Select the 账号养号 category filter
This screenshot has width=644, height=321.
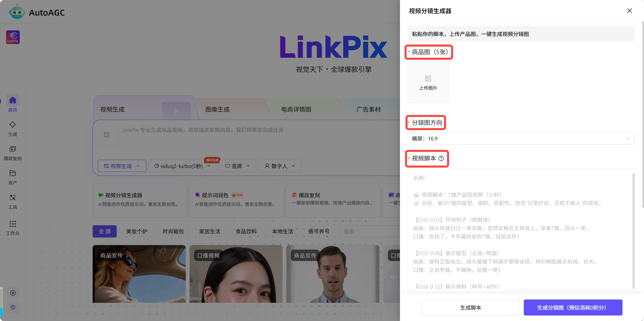pyautogui.click(x=319, y=231)
